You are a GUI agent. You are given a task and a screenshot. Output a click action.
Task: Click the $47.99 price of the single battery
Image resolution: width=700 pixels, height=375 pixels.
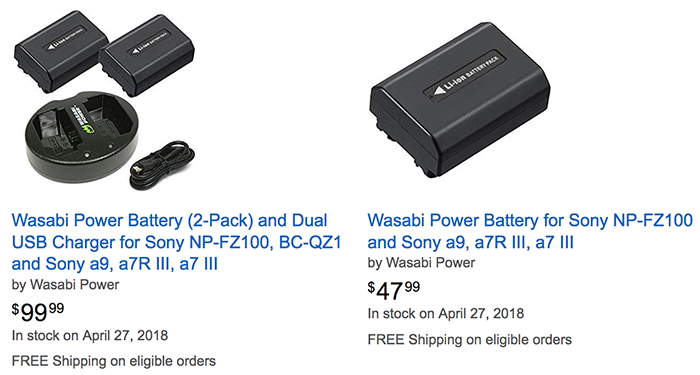(394, 290)
